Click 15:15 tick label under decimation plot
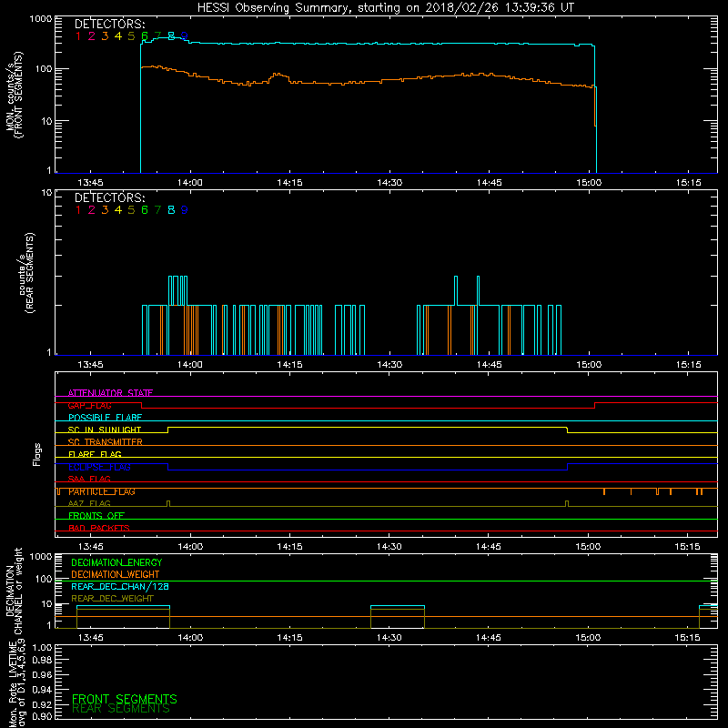The width and height of the screenshot is (728, 728). point(688,638)
